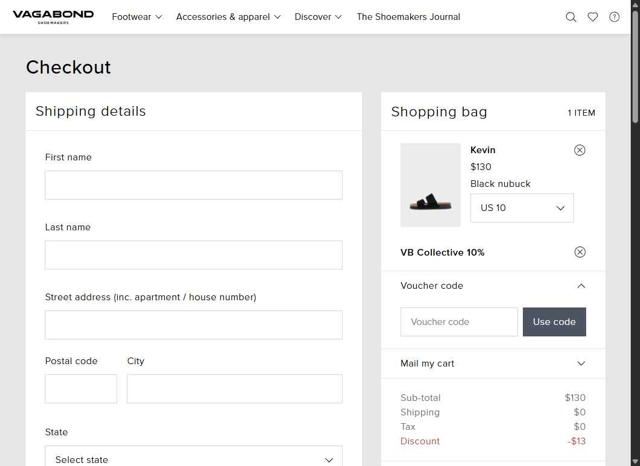640x466 pixels.
Task: Click the Tax $0 value
Action: point(580,426)
